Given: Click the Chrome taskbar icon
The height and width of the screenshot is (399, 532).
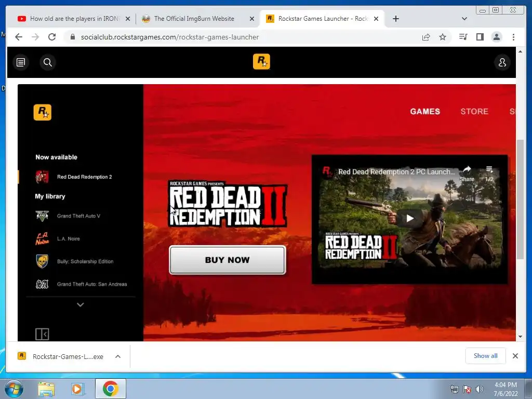Looking at the screenshot, I should [x=110, y=389].
